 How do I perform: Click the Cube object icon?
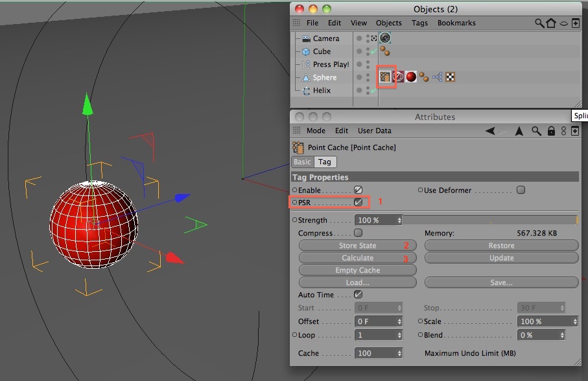click(306, 51)
